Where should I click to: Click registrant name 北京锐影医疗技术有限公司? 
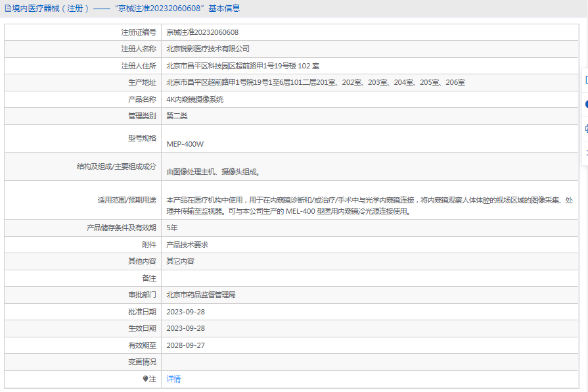tap(208, 49)
